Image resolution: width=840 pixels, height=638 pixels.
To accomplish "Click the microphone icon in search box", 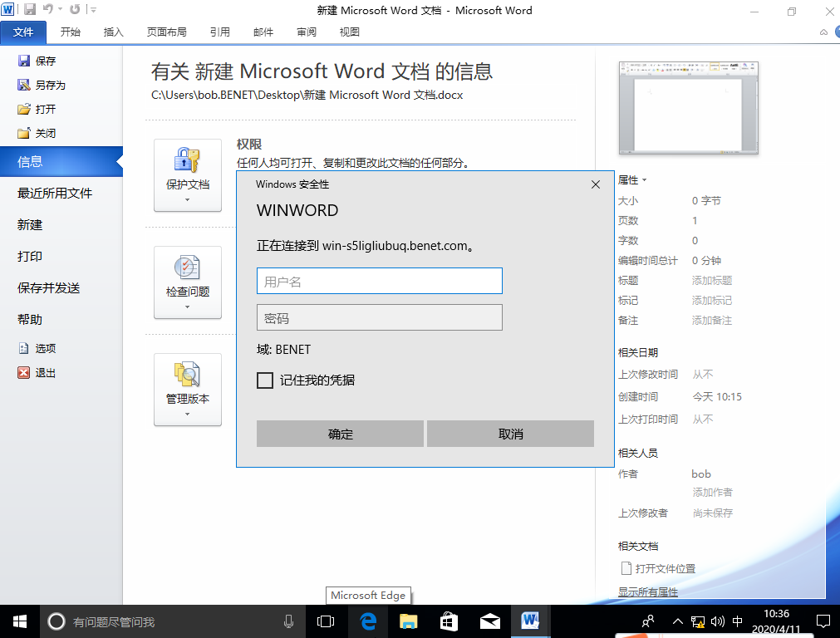I will [288, 621].
